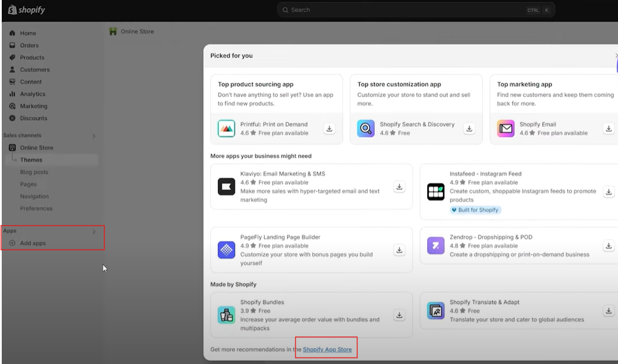Select Blog posts under Online Store

tap(34, 172)
